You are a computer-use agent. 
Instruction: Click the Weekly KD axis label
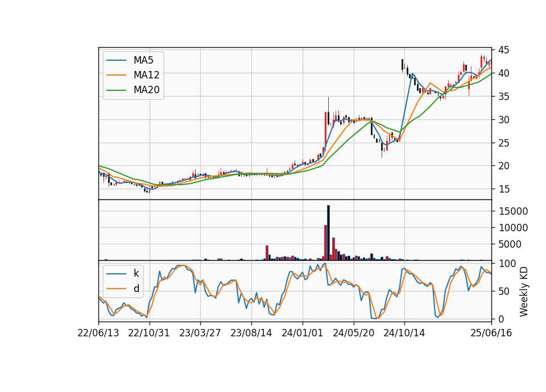pos(523,291)
